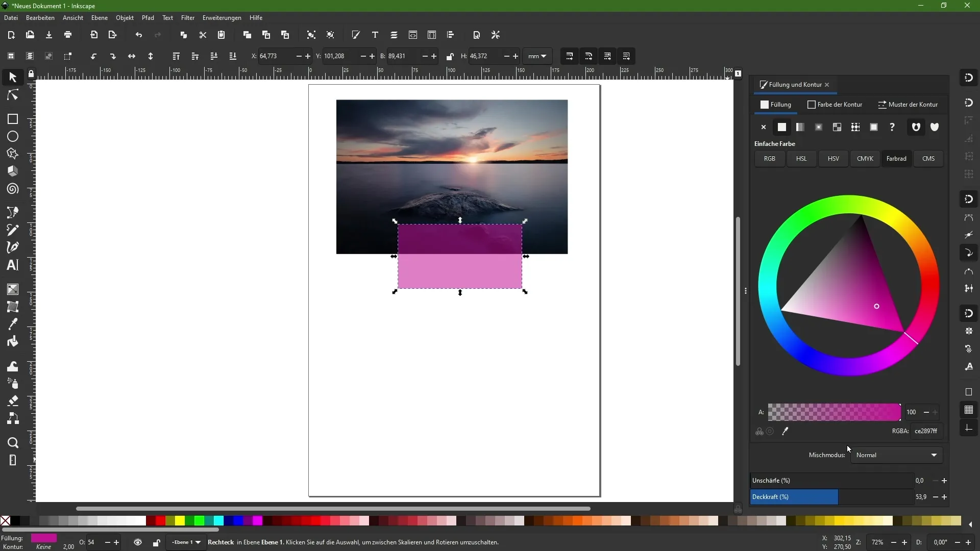The width and height of the screenshot is (980, 551).
Task: Select the Zoom magnifier tool
Action: click(13, 442)
